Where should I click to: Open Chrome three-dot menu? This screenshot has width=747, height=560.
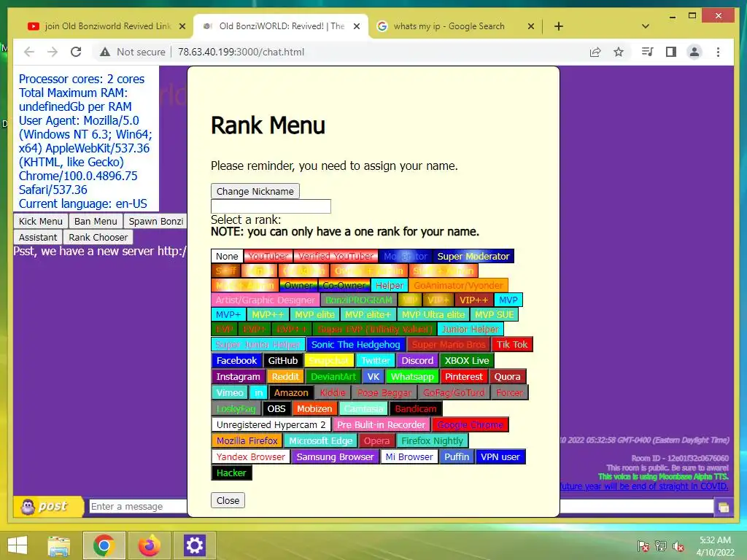click(x=718, y=52)
